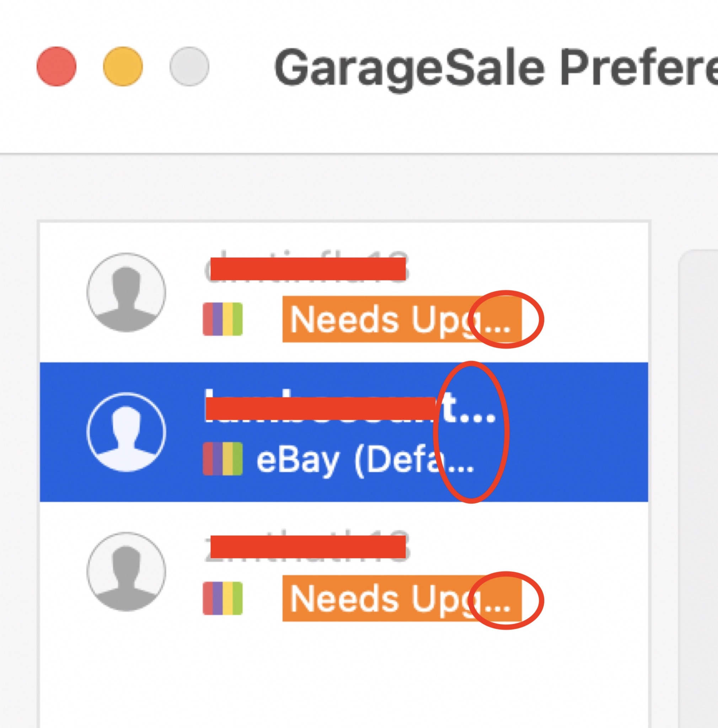The height and width of the screenshot is (728, 718).
Task: Click the eBay color-stripe icon in the highlighted account row
Action: tap(223, 459)
